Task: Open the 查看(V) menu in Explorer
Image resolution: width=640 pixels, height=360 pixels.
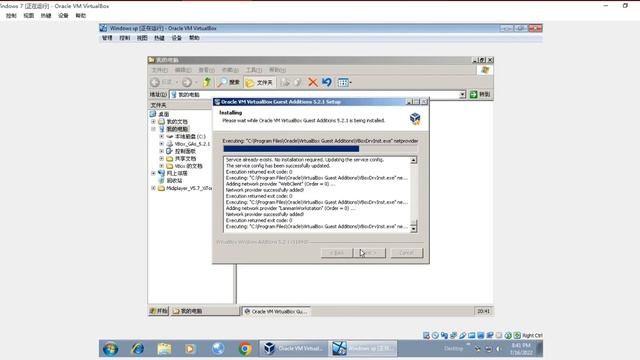Action: [207, 70]
